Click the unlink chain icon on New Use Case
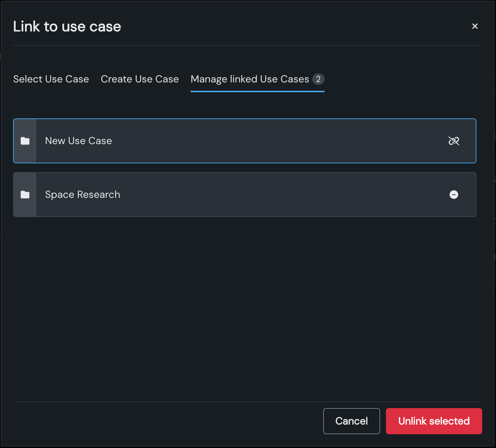 [454, 141]
